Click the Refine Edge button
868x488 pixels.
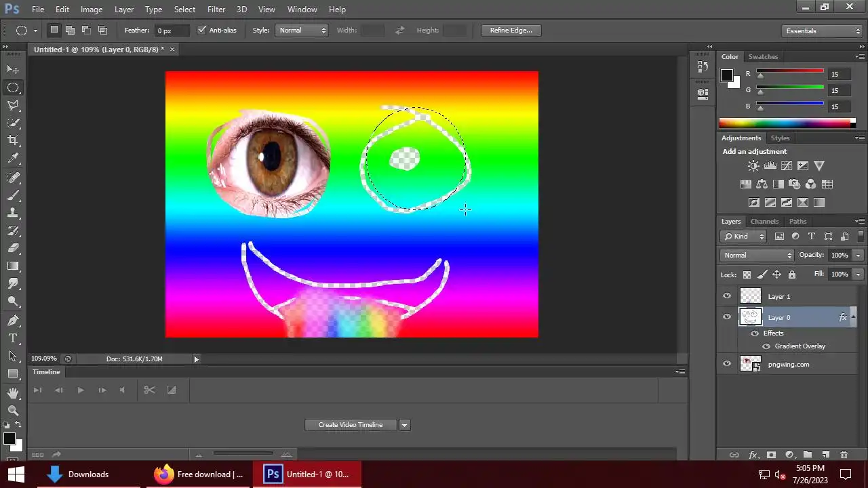511,30
